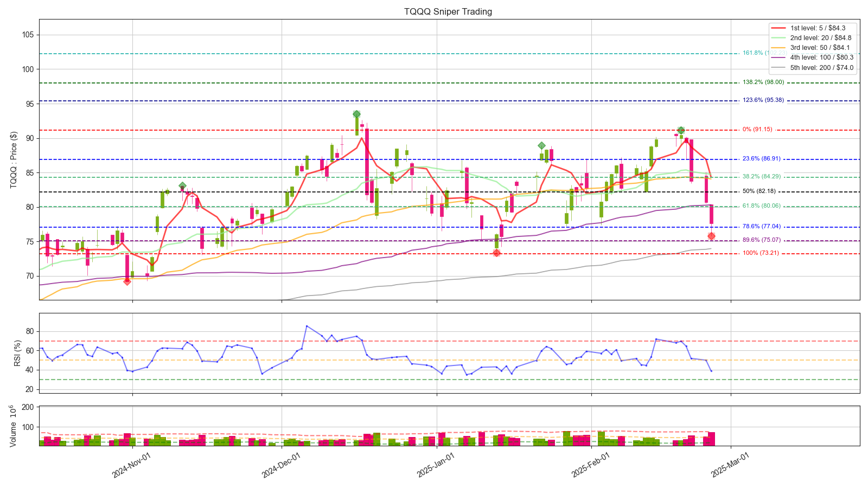Select legend text '1st level: 5 / $84.3'
The width and height of the screenshot is (868, 488).
(818, 28)
